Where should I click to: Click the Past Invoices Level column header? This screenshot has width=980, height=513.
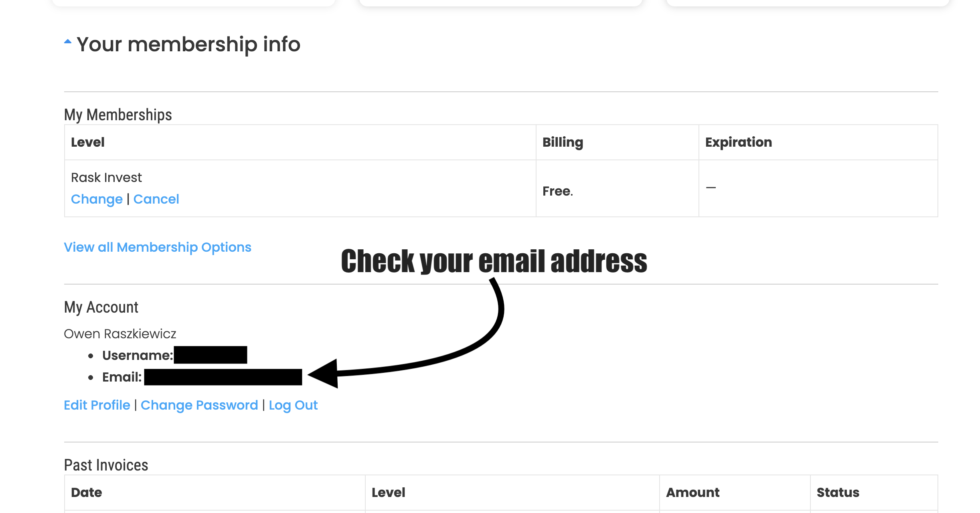coord(388,493)
